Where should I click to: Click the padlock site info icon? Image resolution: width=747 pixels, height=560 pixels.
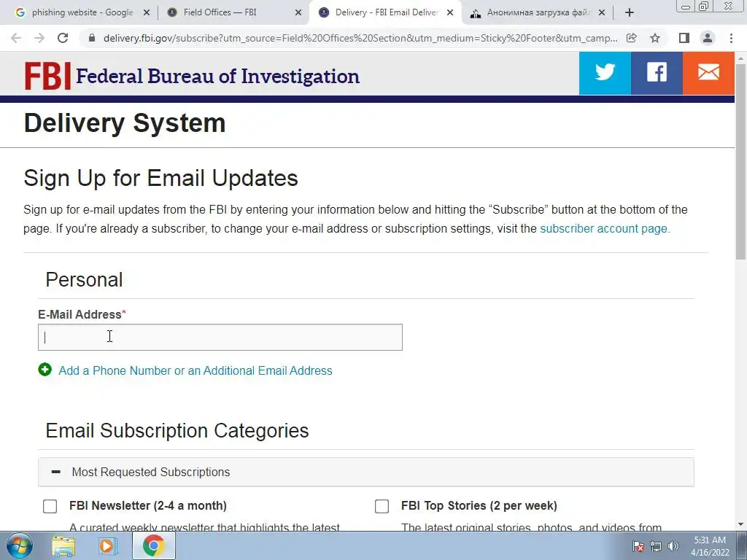point(92,38)
